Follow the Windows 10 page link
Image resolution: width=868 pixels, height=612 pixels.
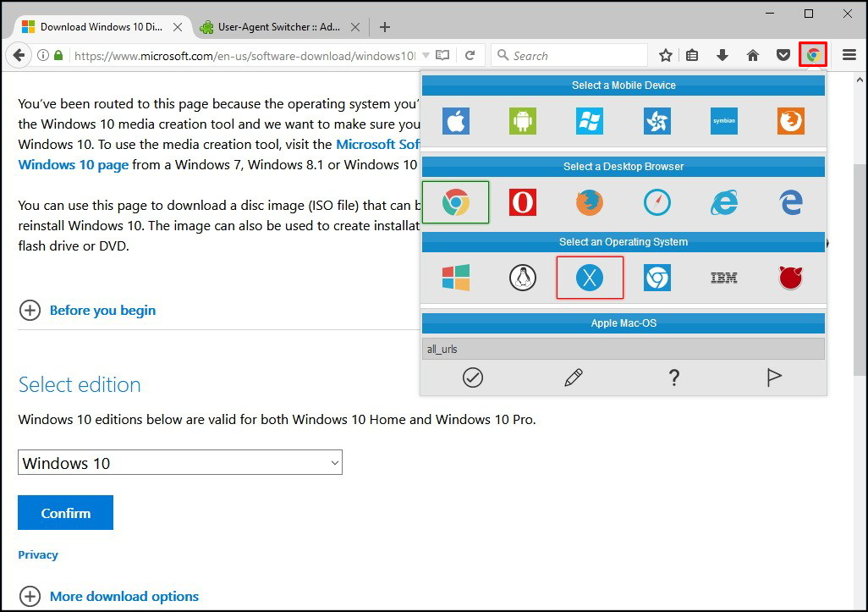tap(73, 164)
